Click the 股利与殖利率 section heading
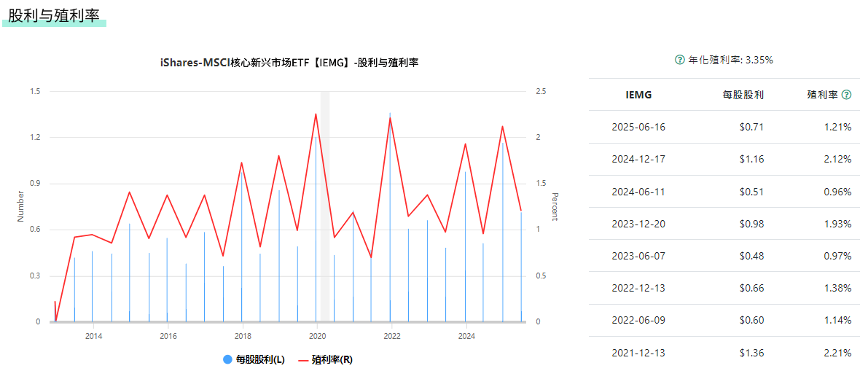868x371 pixels. (x=54, y=15)
